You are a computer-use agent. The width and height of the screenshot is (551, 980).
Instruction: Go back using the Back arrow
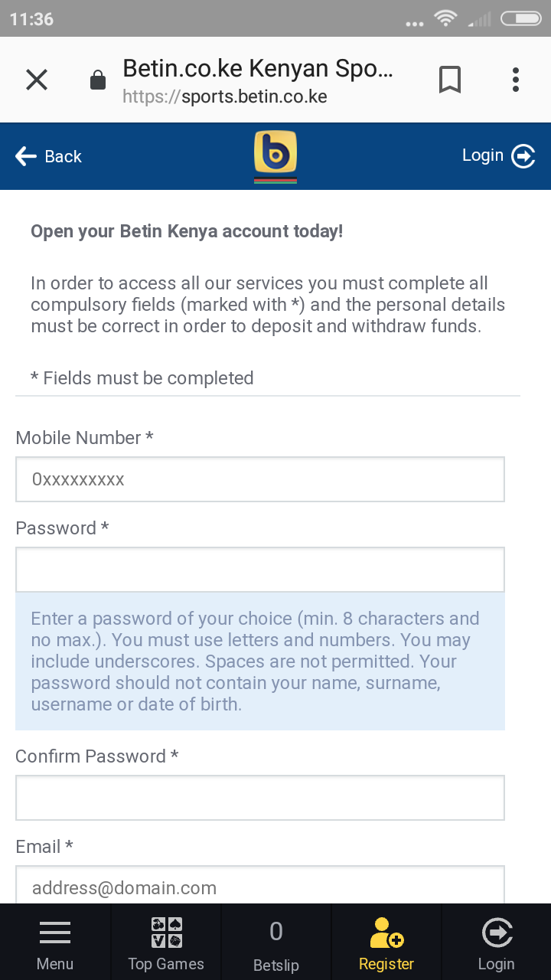pos(47,156)
